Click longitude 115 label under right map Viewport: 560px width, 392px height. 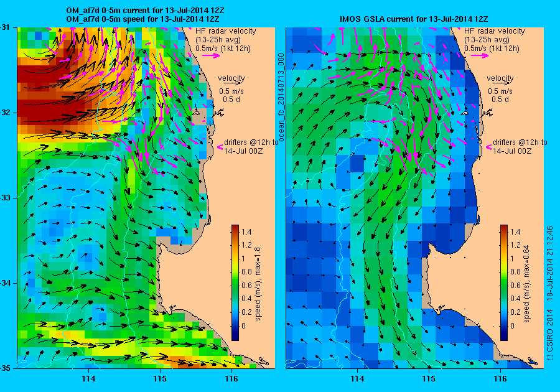coord(429,379)
